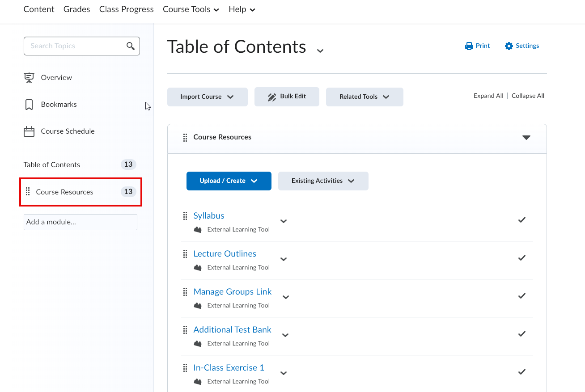Viewport: 585px width, 392px height.
Task: Open the Syllabus actions chevron
Action: coord(284,221)
